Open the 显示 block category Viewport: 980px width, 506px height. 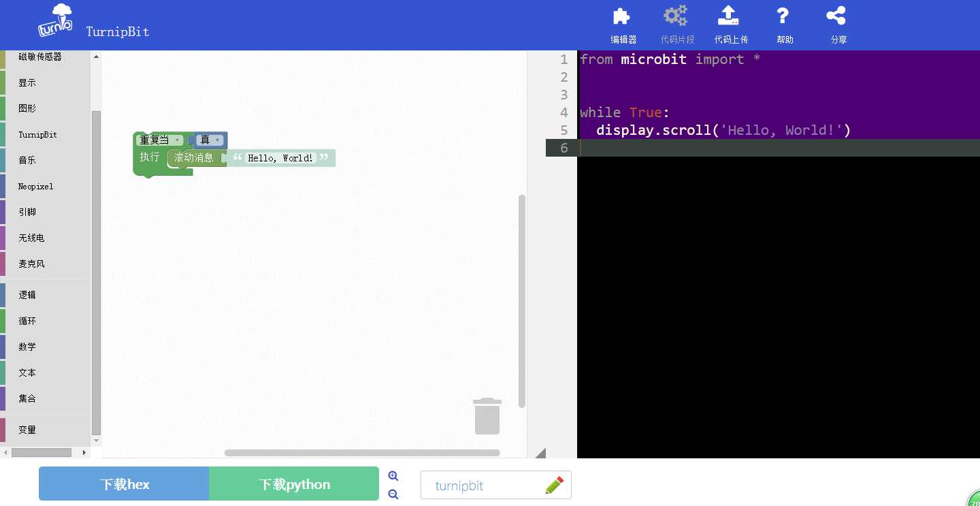45,82
